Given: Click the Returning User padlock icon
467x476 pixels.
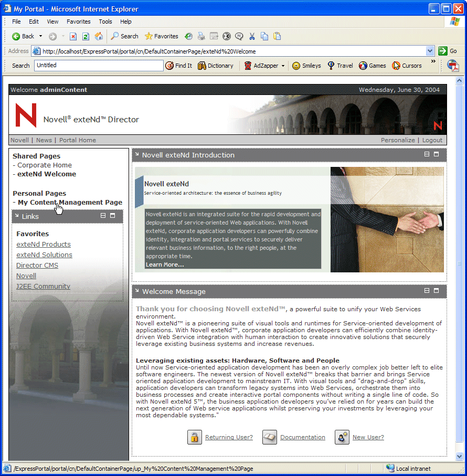Looking at the screenshot, I should 195,437.
